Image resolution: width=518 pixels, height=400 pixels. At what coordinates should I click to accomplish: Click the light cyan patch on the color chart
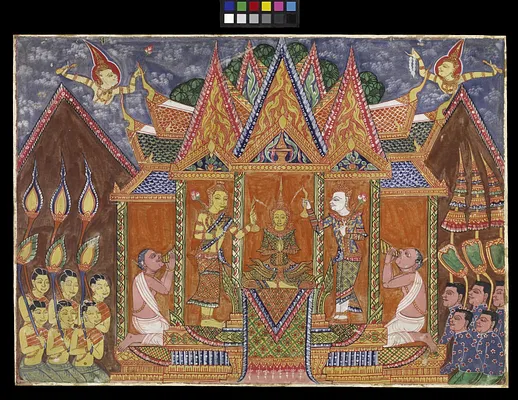tap(291, 6)
